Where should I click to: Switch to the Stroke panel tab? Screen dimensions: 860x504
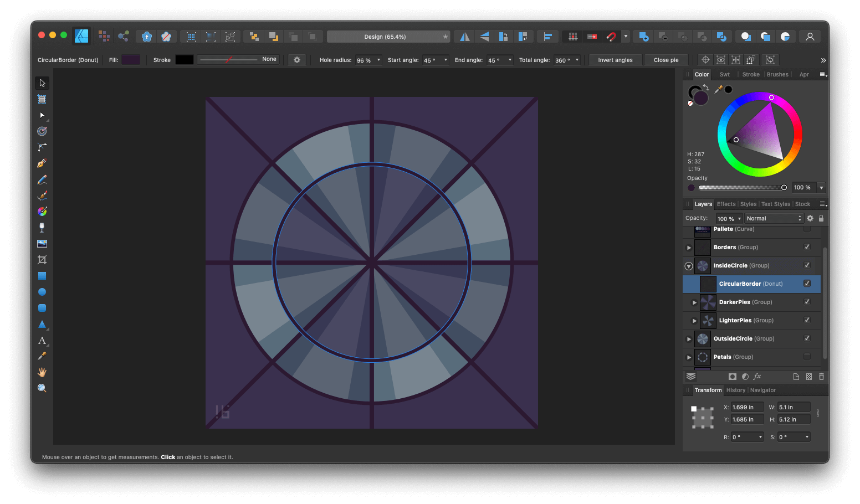click(x=750, y=74)
